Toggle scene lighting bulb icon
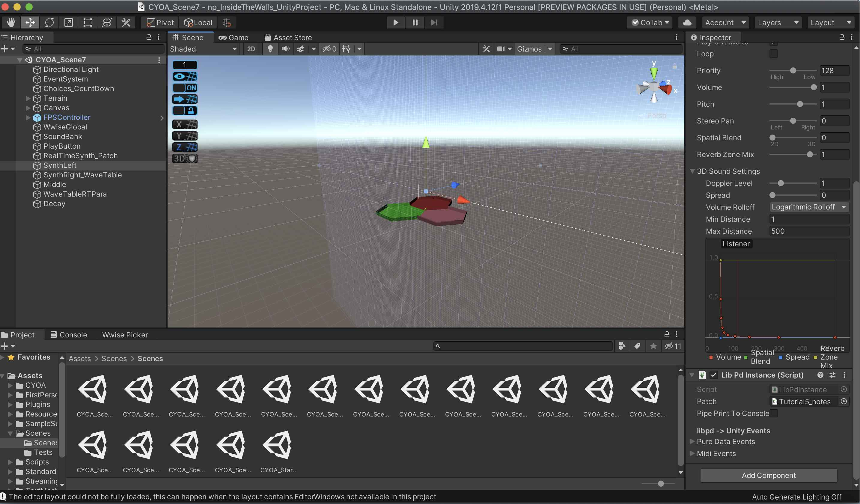Image resolution: width=860 pixels, height=504 pixels. coord(270,49)
